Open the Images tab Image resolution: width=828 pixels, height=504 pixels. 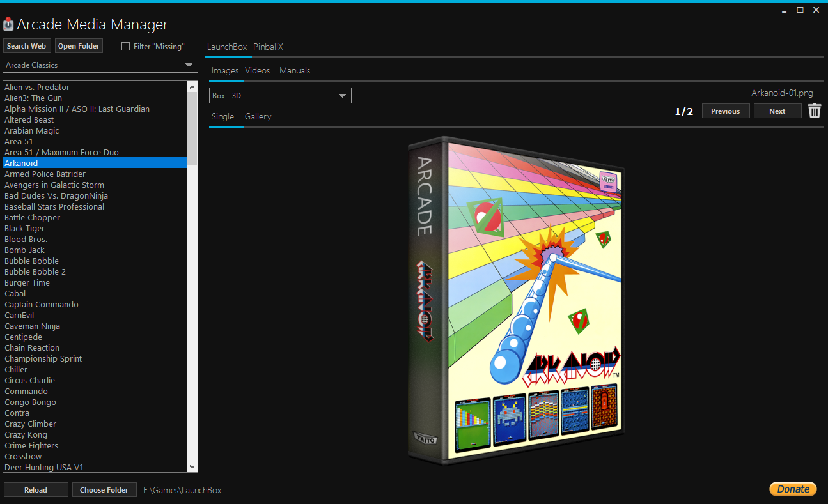tap(225, 71)
